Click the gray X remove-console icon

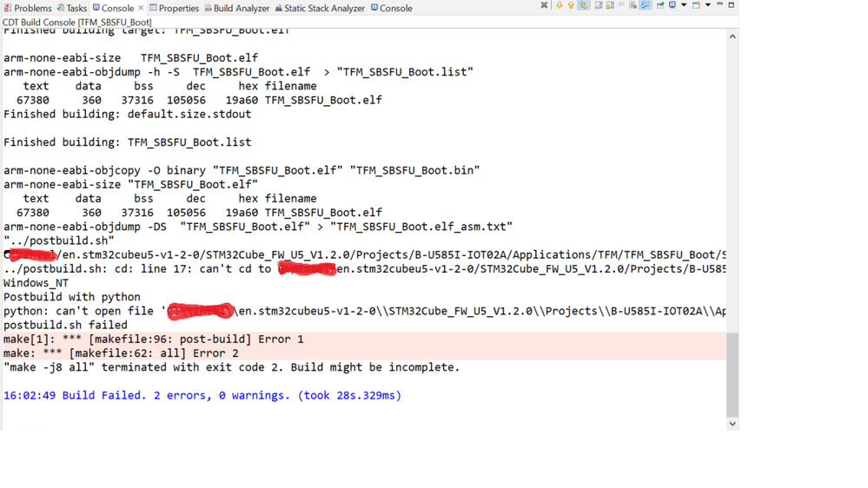[544, 5]
